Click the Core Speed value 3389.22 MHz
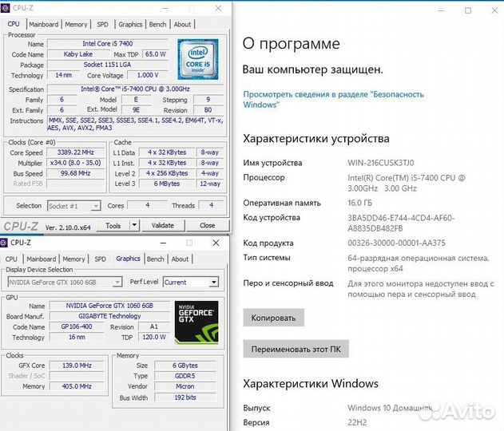Viewport: 504px width, 431px height. pyautogui.click(x=76, y=152)
